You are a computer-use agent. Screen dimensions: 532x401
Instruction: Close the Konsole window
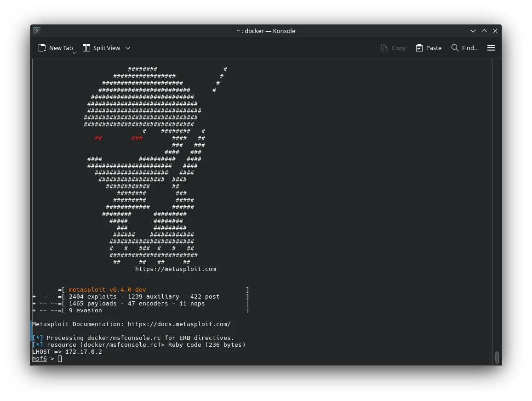[495, 31]
